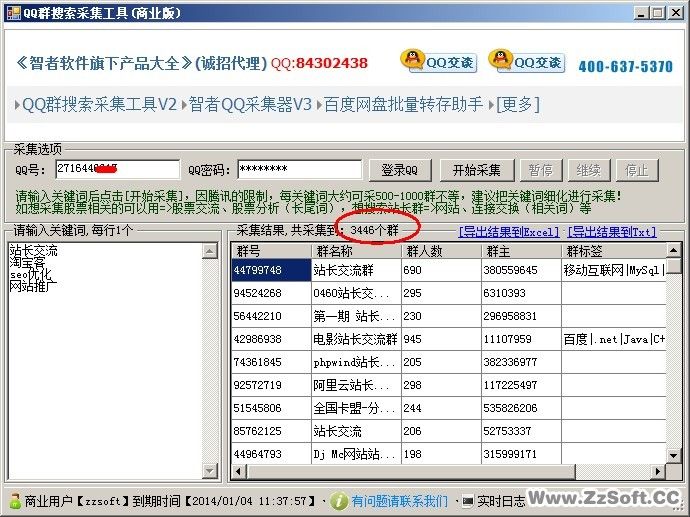Click the group name 站长交流群
Screen dimensions: 690x517
[356, 270]
